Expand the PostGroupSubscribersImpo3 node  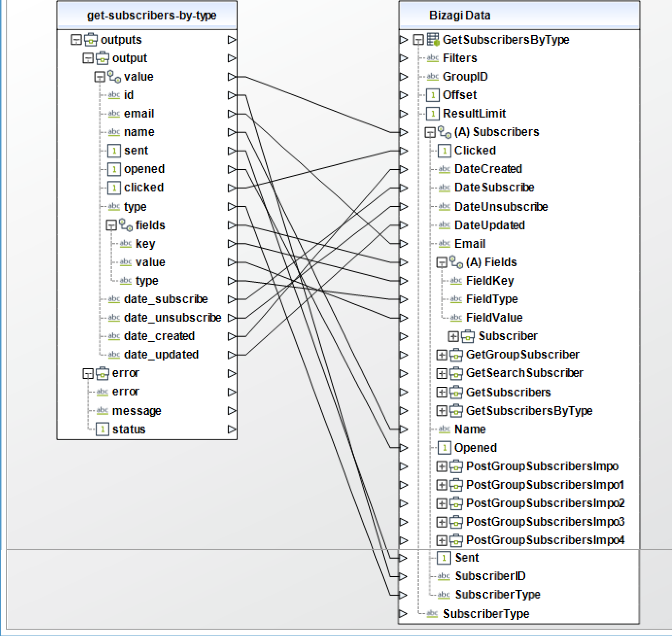point(442,522)
